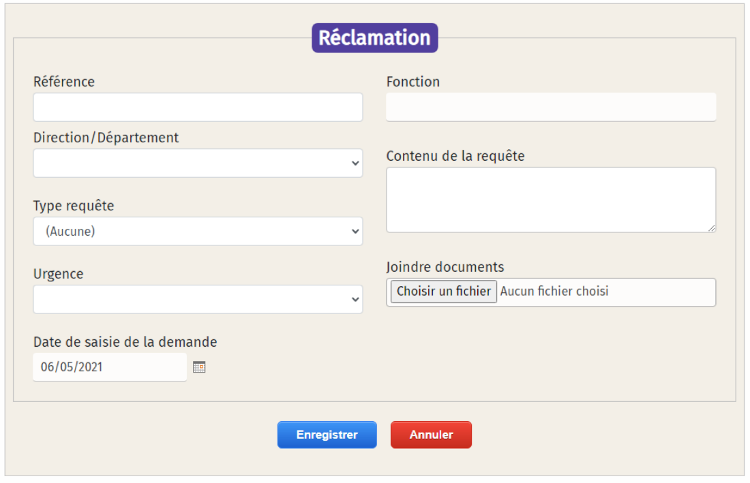Click the Référence label
This screenshot has height=483, width=750.
click(x=64, y=82)
